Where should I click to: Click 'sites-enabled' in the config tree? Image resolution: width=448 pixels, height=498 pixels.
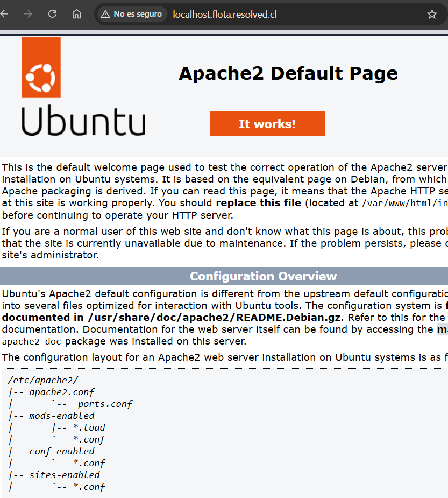pyautogui.click(x=65, y=475)
